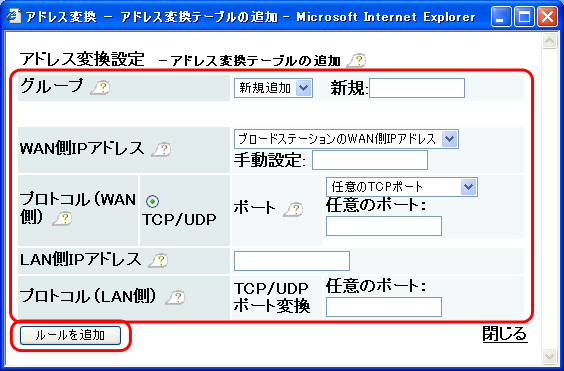Viewport: 564px width, 371px height.
Task: Click the ルールを追加 button
Action: click(70, 335)
